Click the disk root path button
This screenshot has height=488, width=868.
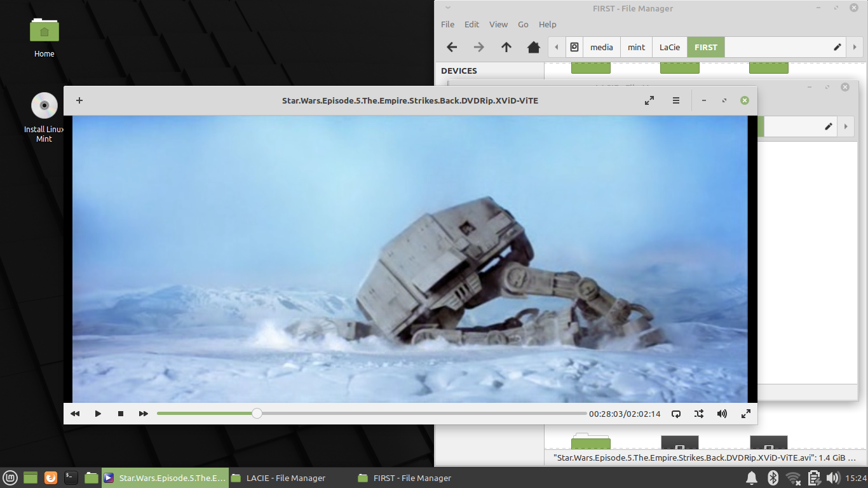click(x=574, y=47)
